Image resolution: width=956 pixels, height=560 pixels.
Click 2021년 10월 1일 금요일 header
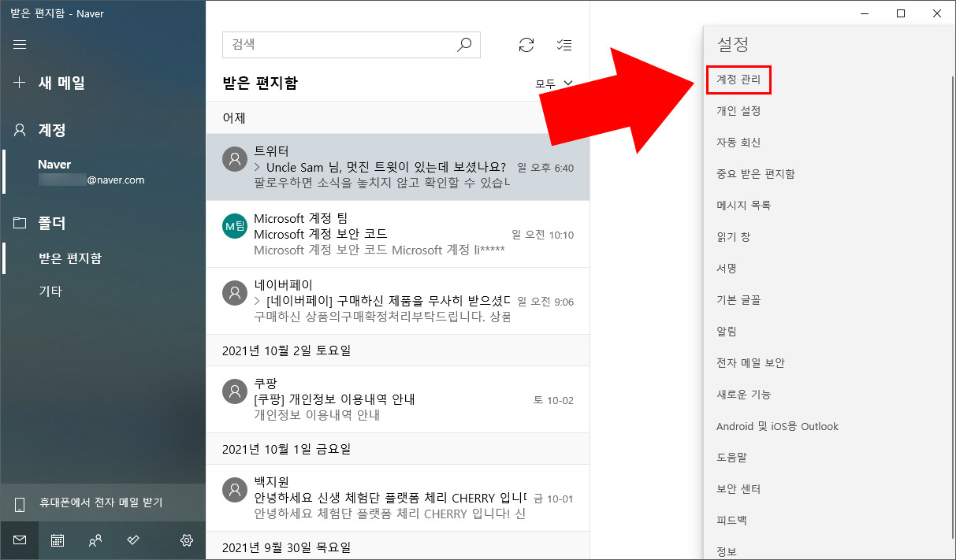(398, 449)
